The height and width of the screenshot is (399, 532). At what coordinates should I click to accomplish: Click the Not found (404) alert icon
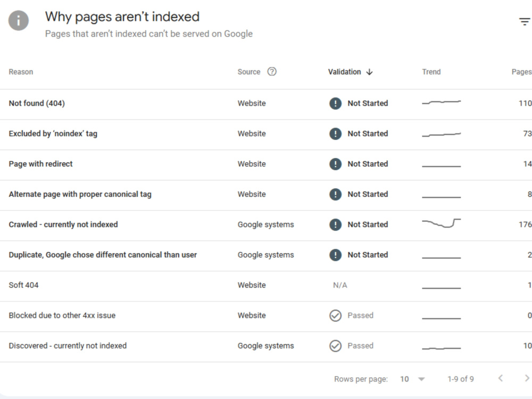(x=335, y=103)
